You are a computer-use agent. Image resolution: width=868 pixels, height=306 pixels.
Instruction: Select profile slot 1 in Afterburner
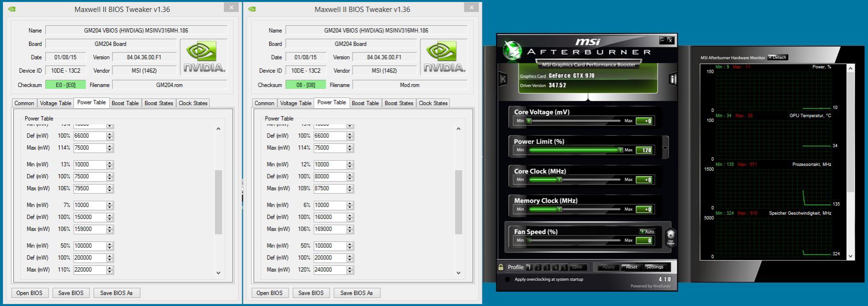point(529,267)
